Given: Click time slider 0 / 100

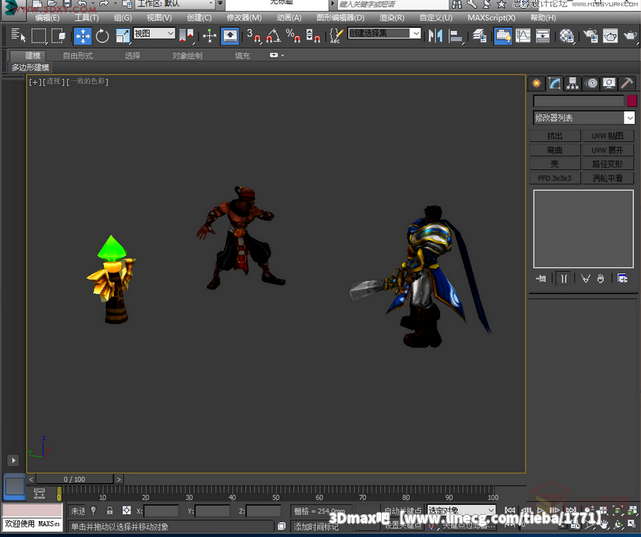Looking at the screenshot, I should (x=74, y=479).
